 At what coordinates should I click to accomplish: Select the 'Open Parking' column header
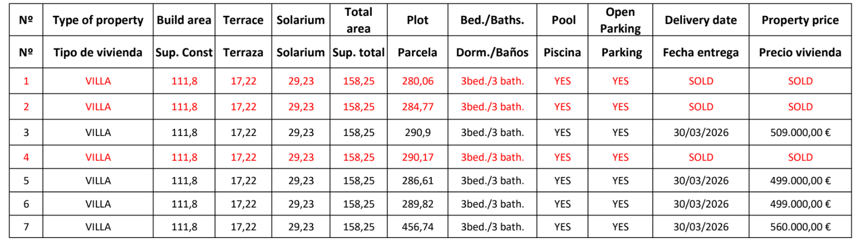coord(620,20)
